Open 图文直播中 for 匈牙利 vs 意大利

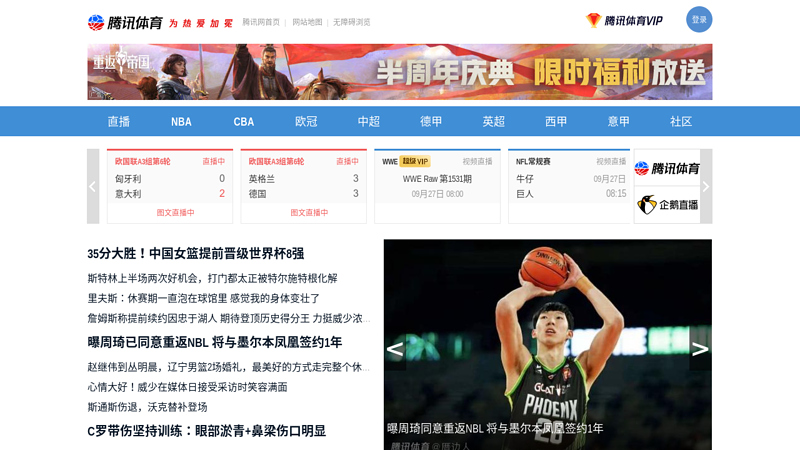click(175, 212)
